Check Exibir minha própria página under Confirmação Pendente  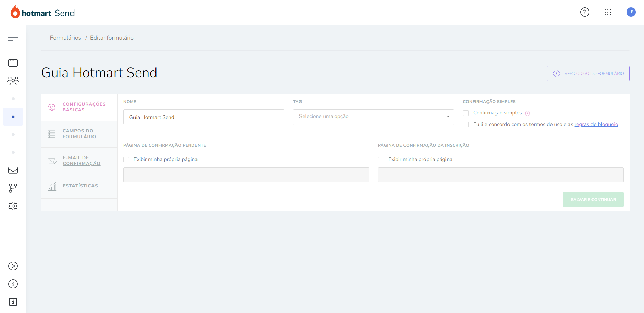coord(126,160)
